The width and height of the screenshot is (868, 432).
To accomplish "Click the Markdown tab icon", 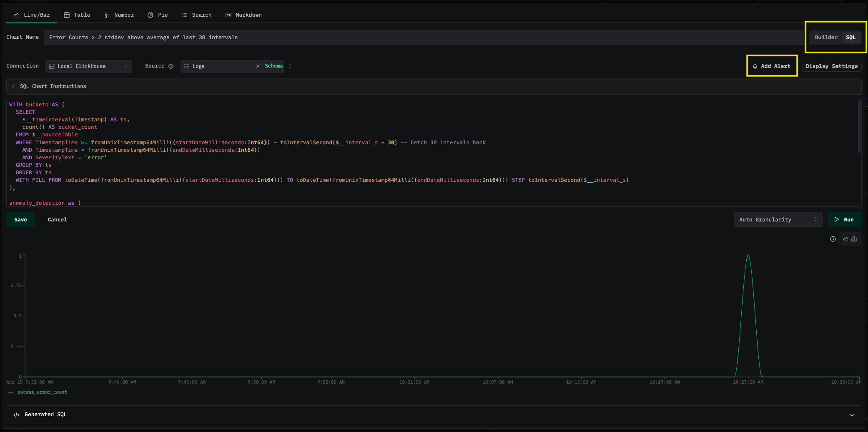I will pyautogui.click(x=228, y=15).
